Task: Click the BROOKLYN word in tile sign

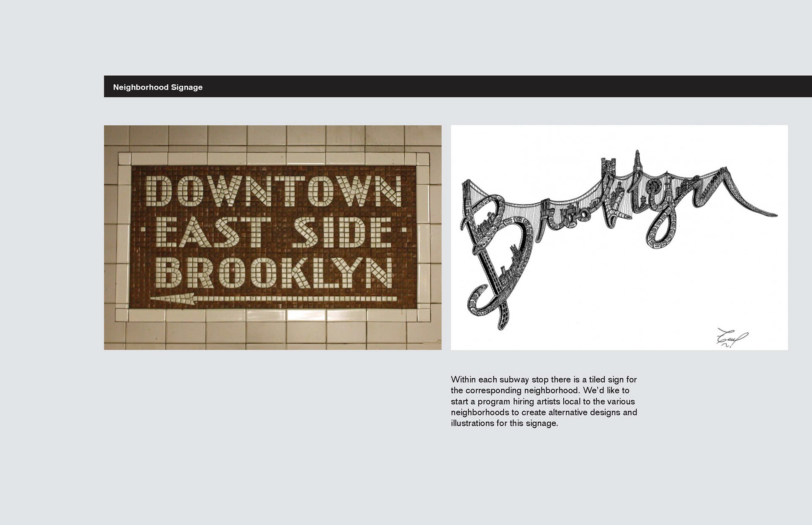Action: (275, 273)
